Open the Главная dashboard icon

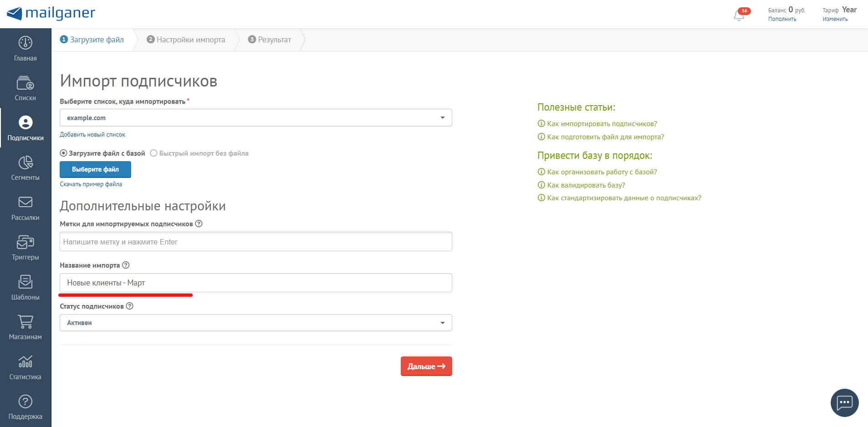coord(26,43)
